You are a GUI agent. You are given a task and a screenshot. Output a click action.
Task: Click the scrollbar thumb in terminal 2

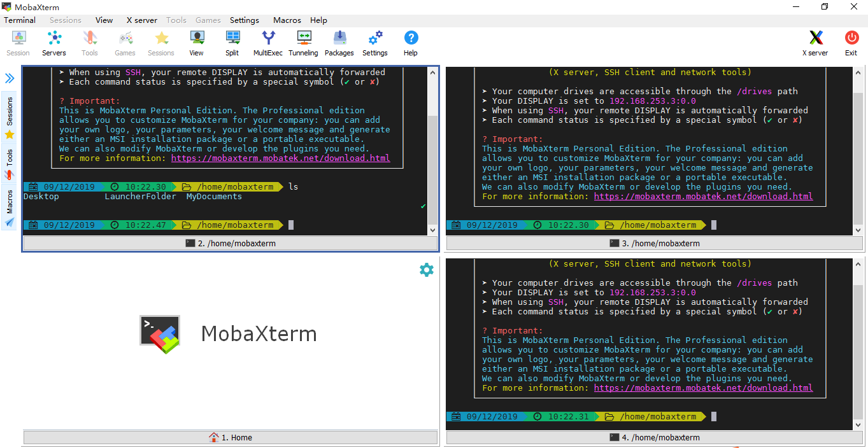point(432,169)
